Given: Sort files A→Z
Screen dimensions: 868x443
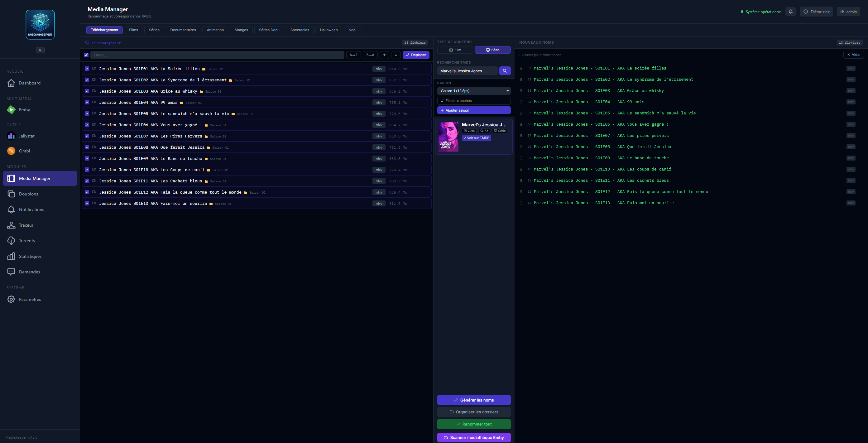Looking at the screenshot, I should pyautogui.click(x=353, y=55).
